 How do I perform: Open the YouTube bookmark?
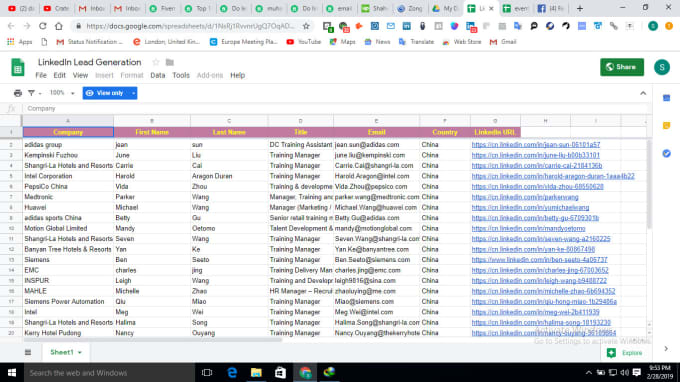[x=304, y=42]
